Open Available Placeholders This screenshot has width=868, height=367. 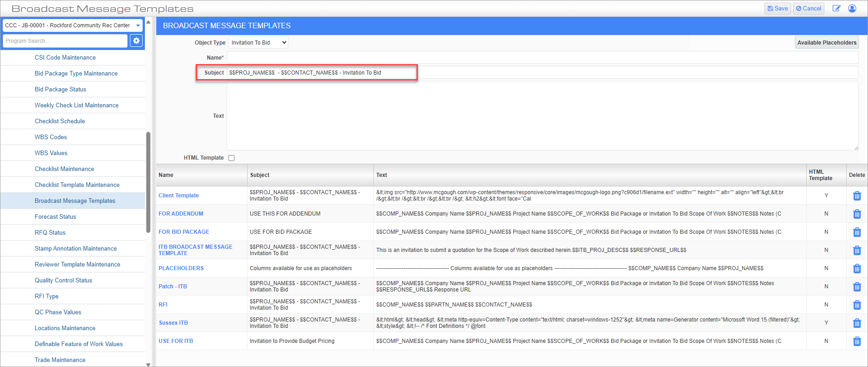[x=827, y=42]
